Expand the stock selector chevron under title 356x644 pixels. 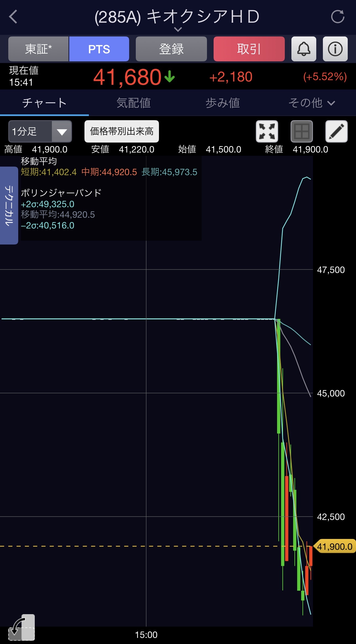[178, 29]
